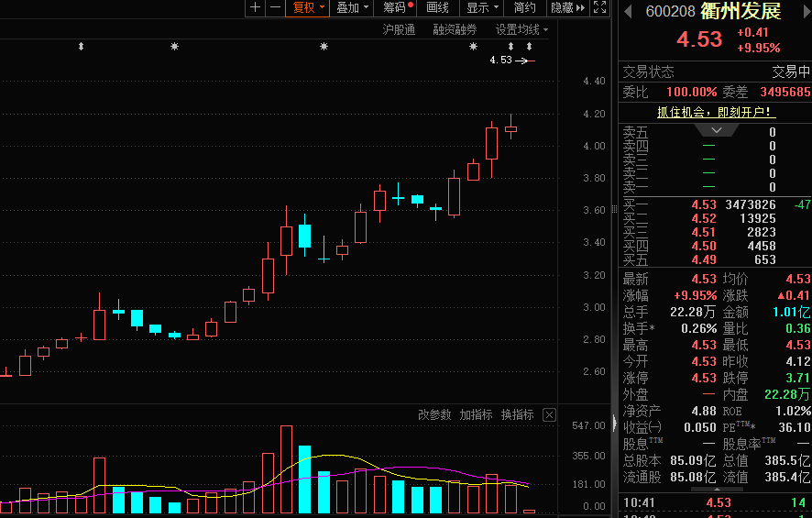Zoom in chart with the plus button
The height and width of the screenshot is (518, 812).
click(255, 7)
